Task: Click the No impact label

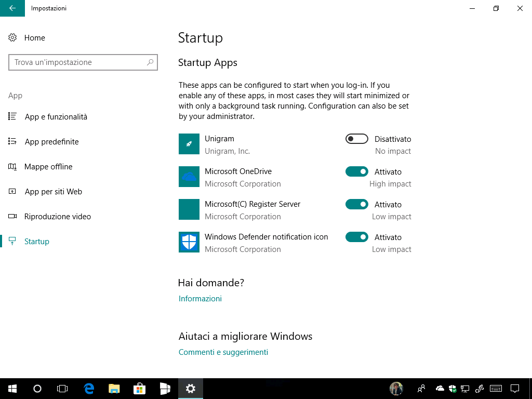Action: tap(393, 151)
